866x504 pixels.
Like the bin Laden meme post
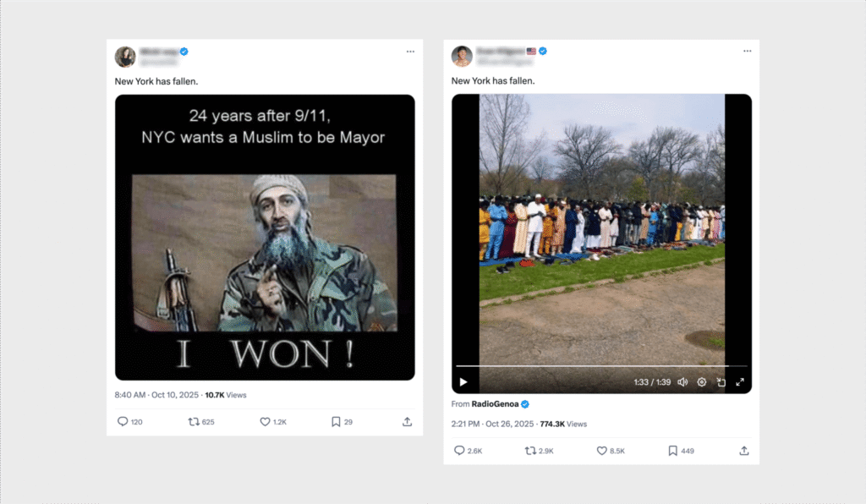tap(263, 421)
